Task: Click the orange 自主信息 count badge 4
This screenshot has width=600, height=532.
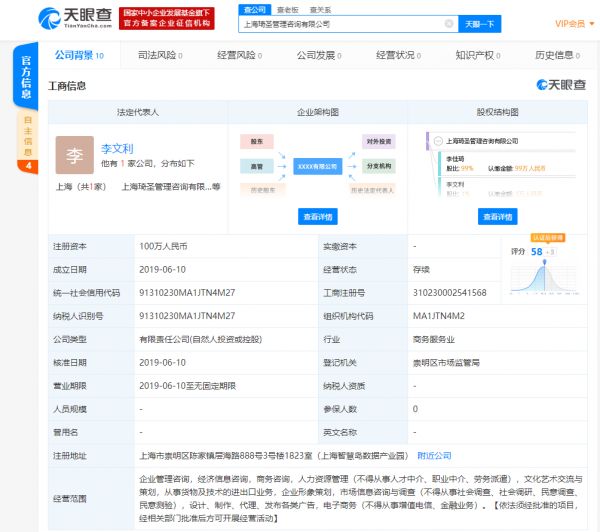Action: 27,165
